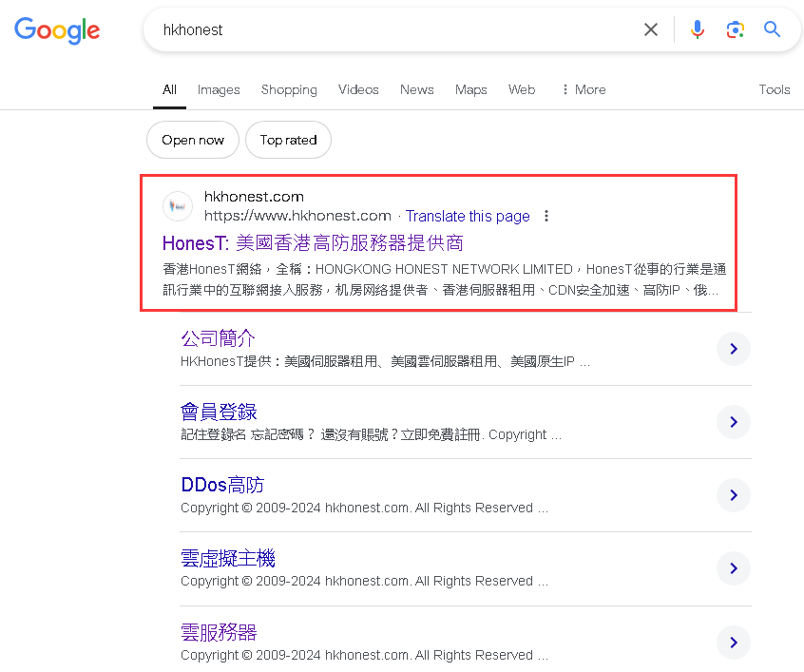This screenshot has height=672, width=804.
Task: Clear the search box with the X icon
Action: 651,29
